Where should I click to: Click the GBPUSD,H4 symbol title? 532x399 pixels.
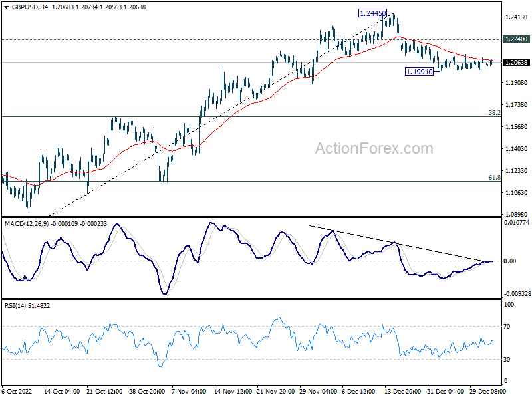[x=30, y=7]
